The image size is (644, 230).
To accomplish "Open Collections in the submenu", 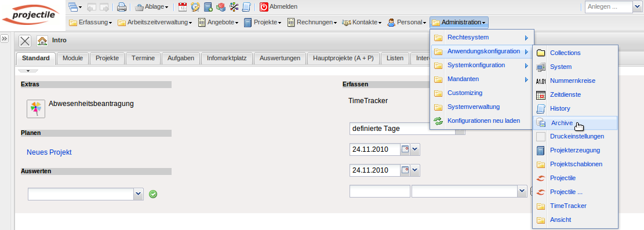I will pyautogui.click(x=576, y=53).
